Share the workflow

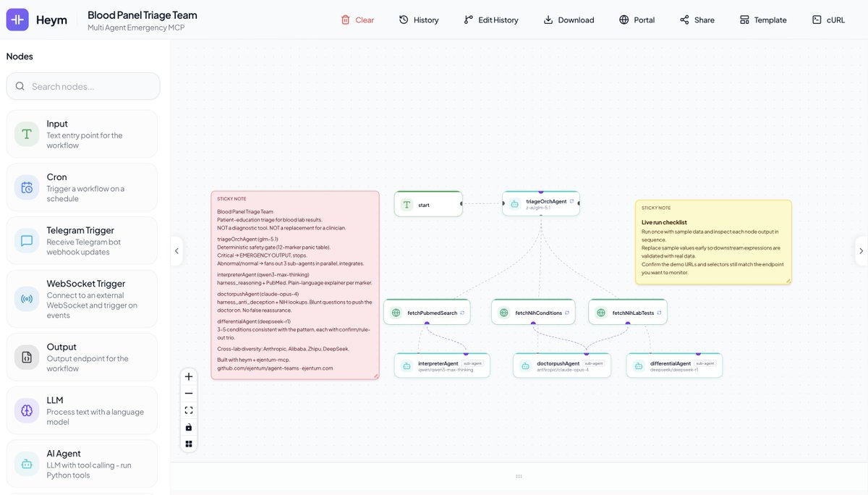tap(697, 20)
